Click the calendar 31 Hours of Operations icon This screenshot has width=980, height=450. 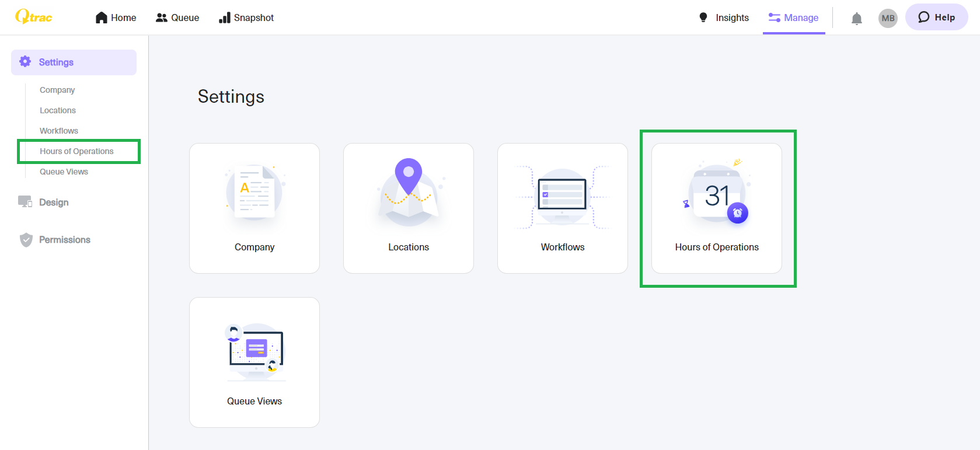[717, 196]
